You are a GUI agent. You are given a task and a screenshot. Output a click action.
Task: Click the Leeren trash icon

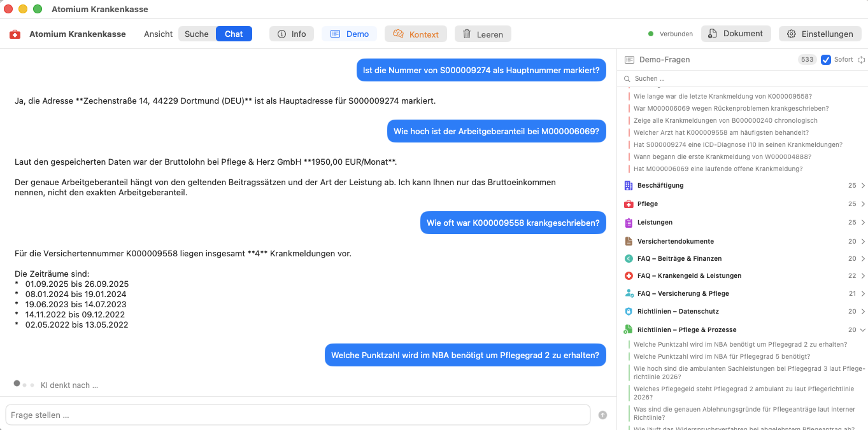467,34
